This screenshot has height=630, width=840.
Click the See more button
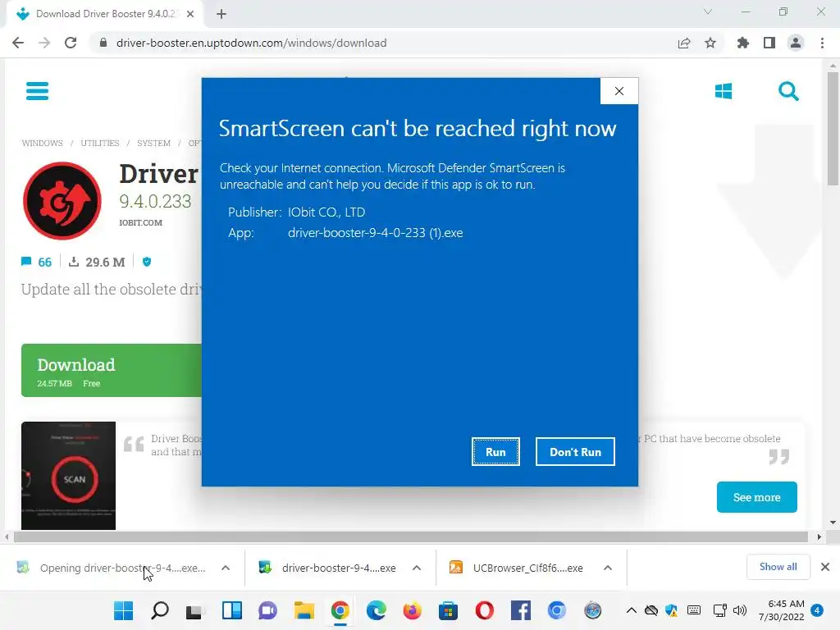click(x=756, y=497)
